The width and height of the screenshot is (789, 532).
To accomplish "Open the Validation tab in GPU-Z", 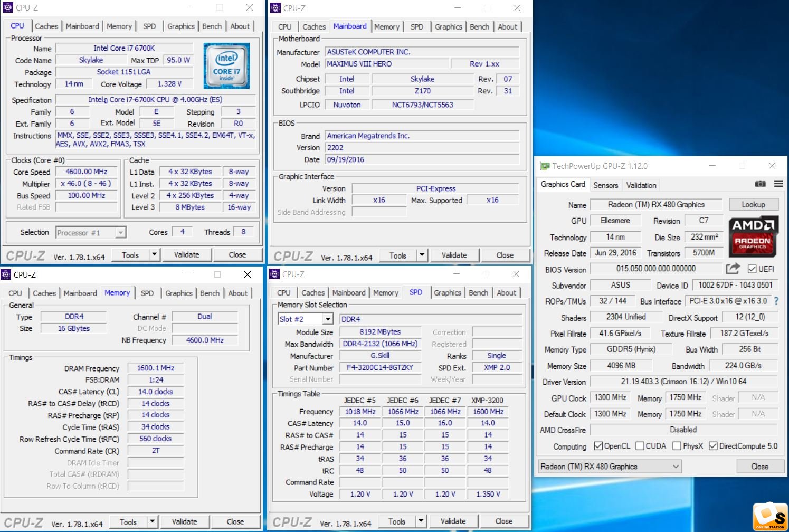I will 641,185.
